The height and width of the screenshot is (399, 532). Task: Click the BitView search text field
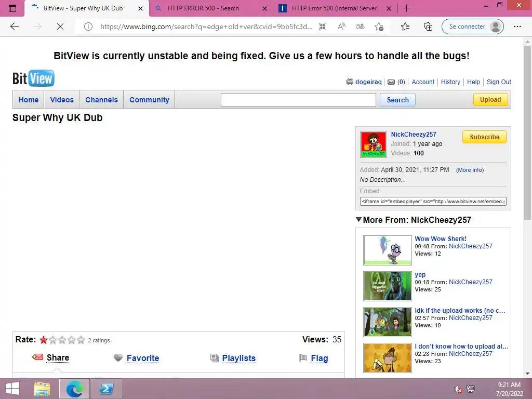coord(298,100)
